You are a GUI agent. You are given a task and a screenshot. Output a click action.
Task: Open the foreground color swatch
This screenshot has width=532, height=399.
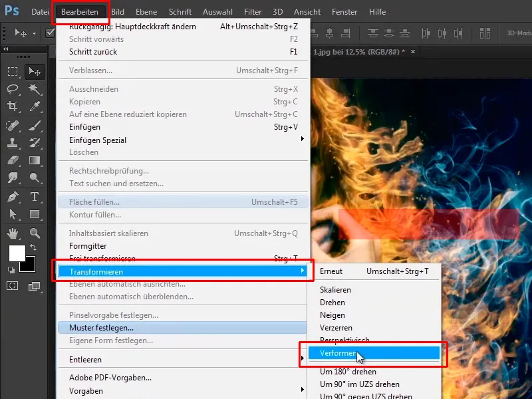(x=17, y=253)
